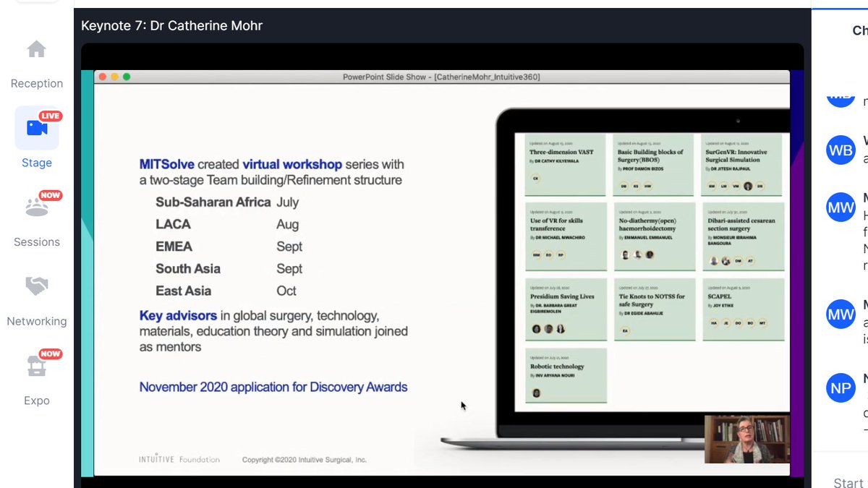
Task: Select the Stage label in sidebar
Action: point(37,163)
